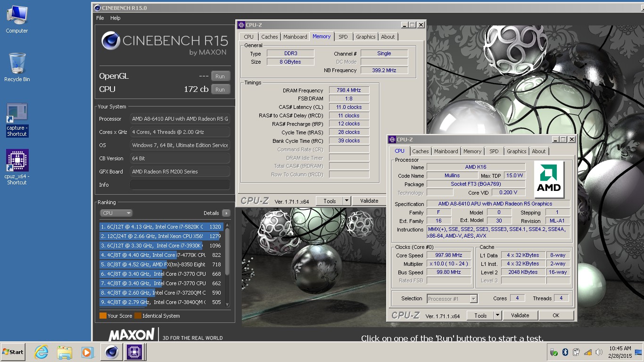Viewport: 644px width, 362px height.
Task: Select ranking row 9 Intel Core i7-3840QM
Action: (162, 302)
